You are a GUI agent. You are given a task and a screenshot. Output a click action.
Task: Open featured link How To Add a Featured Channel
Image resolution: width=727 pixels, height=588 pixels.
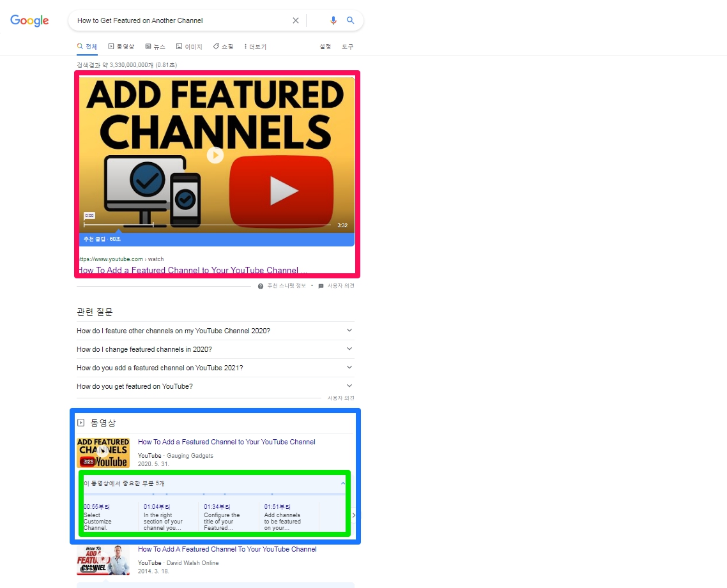192,270
